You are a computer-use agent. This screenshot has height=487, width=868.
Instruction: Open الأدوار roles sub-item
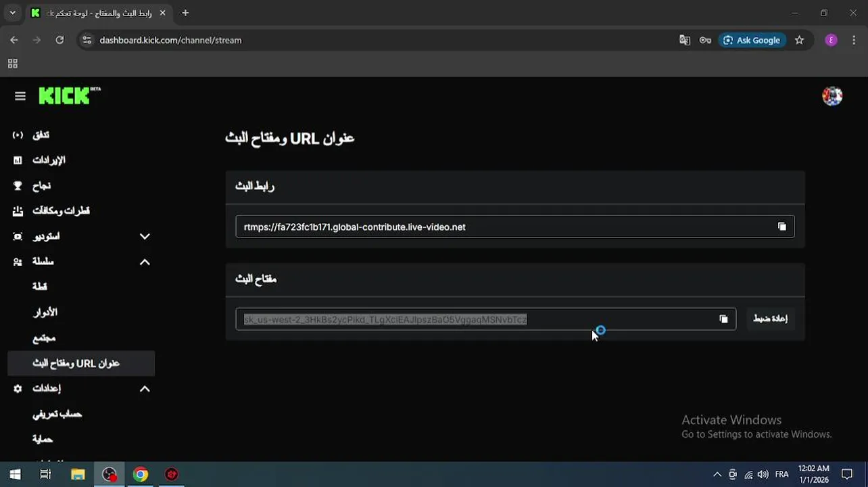[x=81, y=312]
